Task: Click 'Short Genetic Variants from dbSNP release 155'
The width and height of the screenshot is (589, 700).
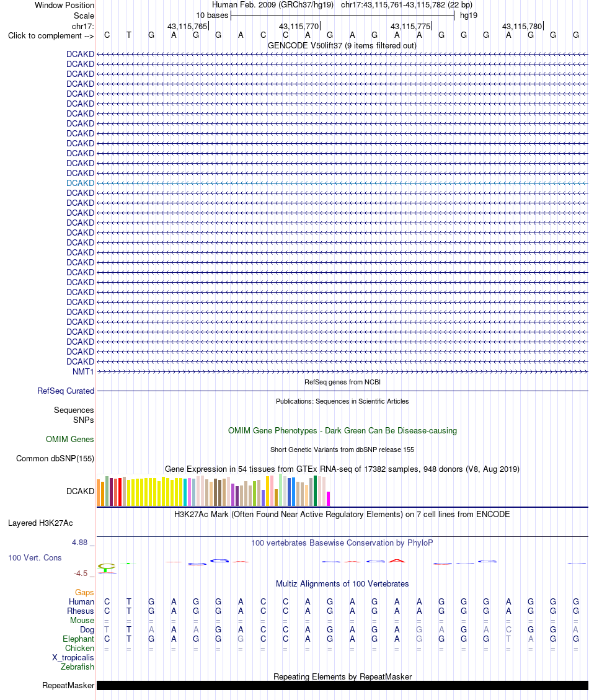Action: click(342, 450)
